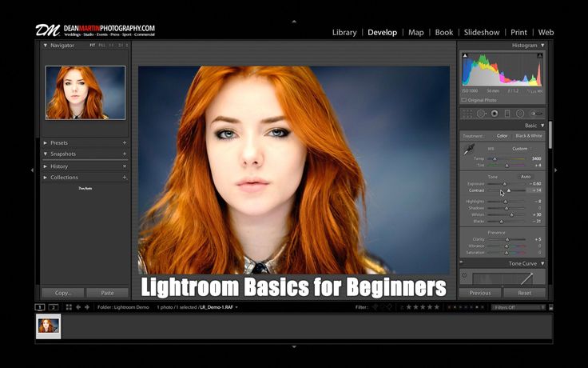
Task: Toggle filters lock switch at filmstrip end
Action: [551, 307]
